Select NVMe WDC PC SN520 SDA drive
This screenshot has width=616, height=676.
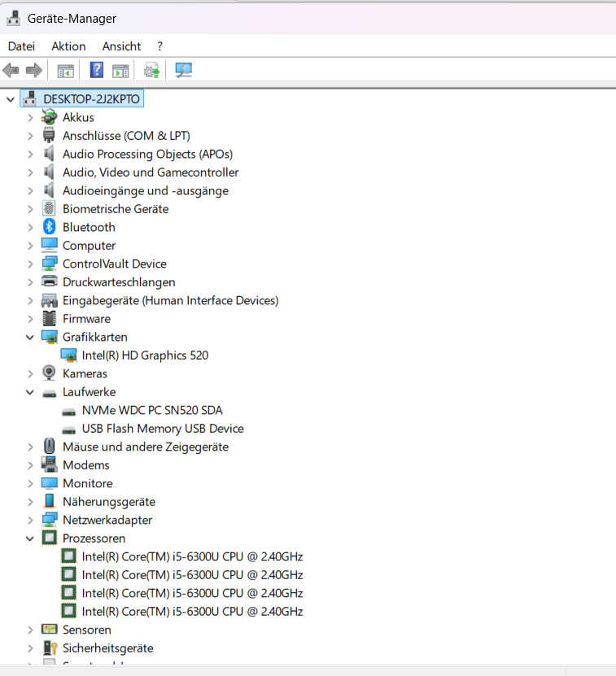[x=152, y=410]
